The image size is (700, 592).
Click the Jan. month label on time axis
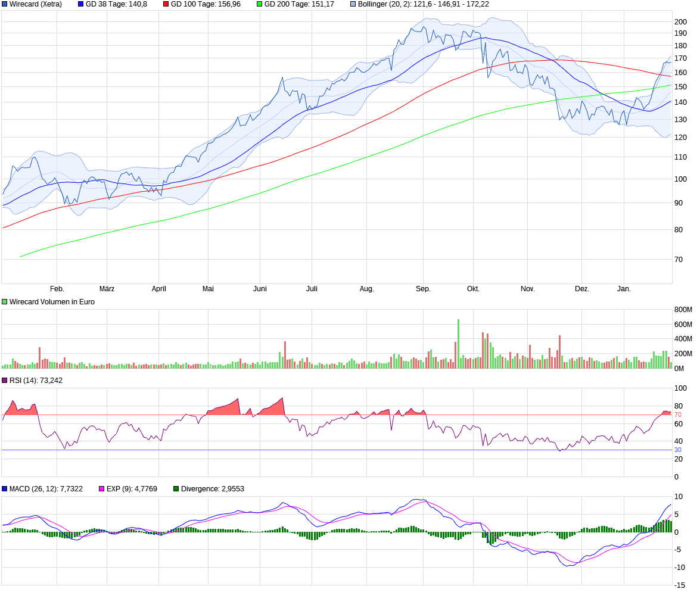click(624, 289)
